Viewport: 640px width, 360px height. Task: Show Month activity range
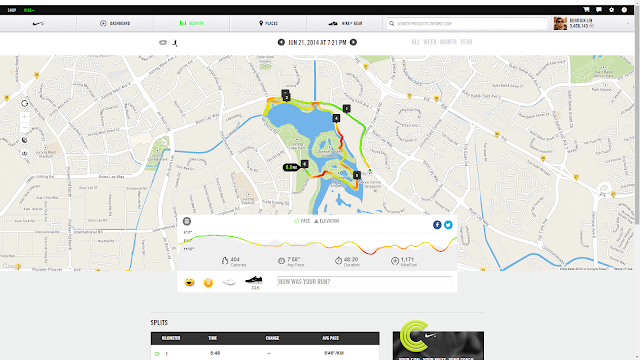(x=448, y=42)
